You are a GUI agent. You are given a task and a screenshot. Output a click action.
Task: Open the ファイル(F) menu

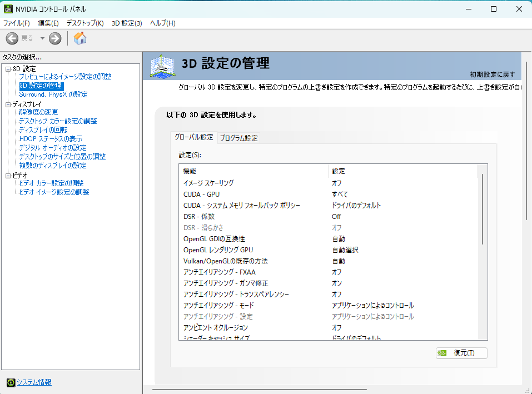(x=17, y=23)
